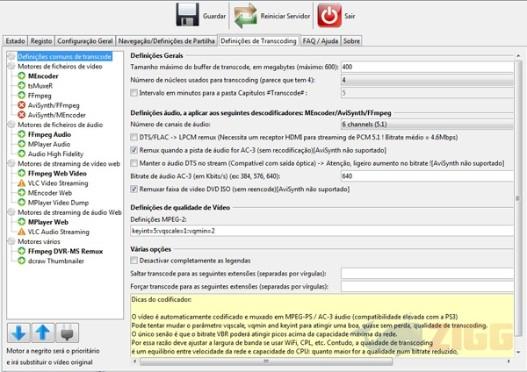The height and width of the screenshot is (372, 527).
Task: Move engine up with blue up arrow
Action: click(x=43, y=333)
